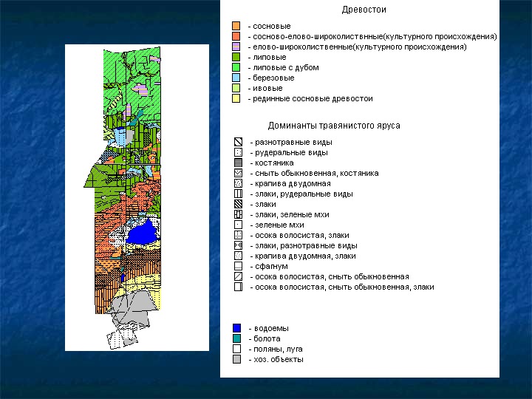
Task: Click the '- костяника' label text
Action: point(272,163)
